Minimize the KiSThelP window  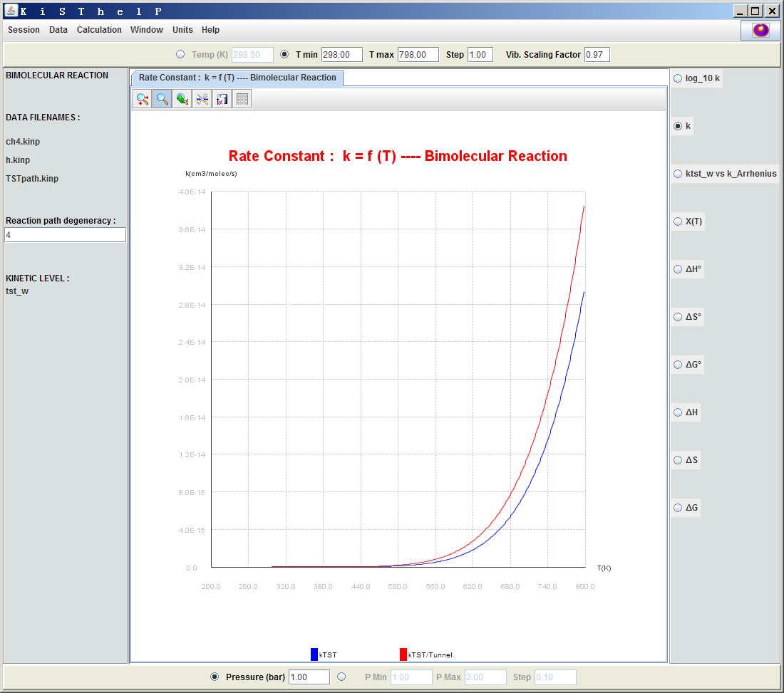(x=740, y=11)
